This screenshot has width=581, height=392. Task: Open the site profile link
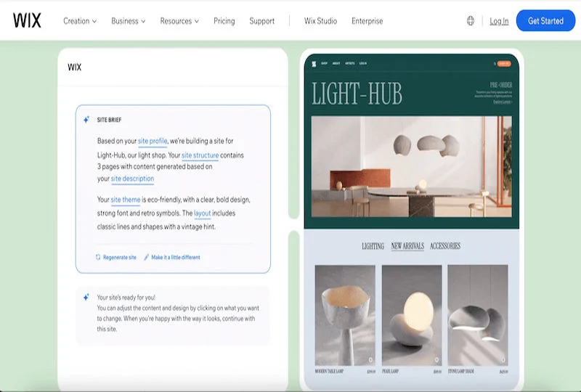coord(153,141)
